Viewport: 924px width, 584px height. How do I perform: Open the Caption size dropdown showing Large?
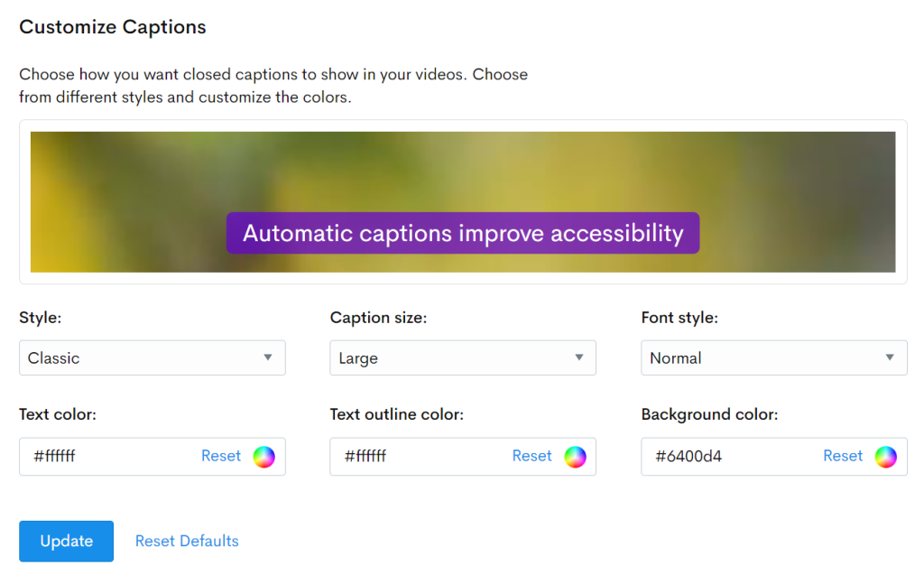tap(462, 357)
